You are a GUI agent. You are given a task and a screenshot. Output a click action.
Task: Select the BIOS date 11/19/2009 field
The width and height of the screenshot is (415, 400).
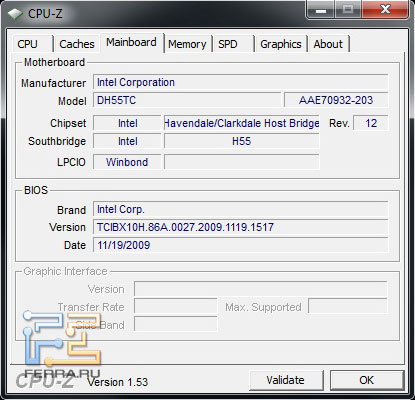click(x=241, y=245)
